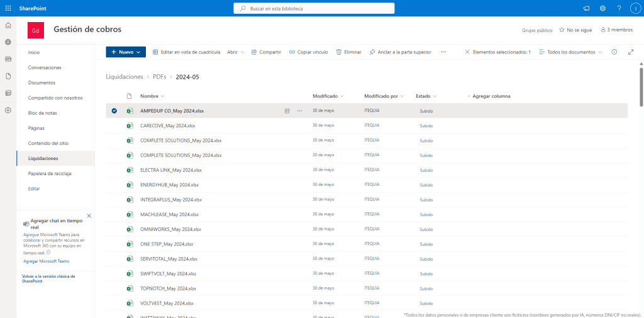644x318 pixels.
Task: Go to the Liquidaciones breadcrumb
Action: coord(125,77)
